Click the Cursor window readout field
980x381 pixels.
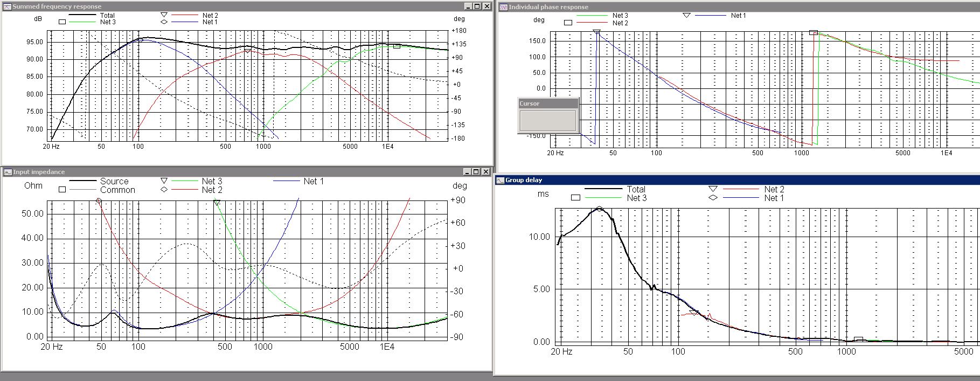[x=547, y=121]
